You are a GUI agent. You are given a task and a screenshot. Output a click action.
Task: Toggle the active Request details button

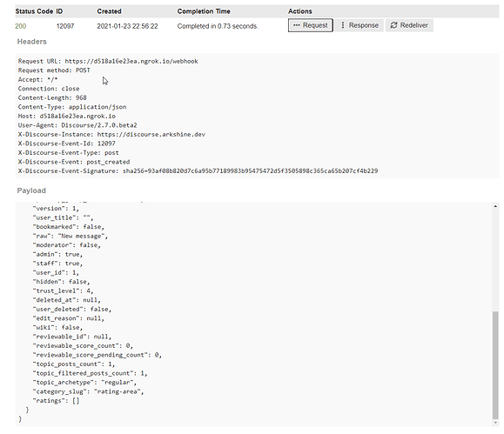[x=310, y=25]
